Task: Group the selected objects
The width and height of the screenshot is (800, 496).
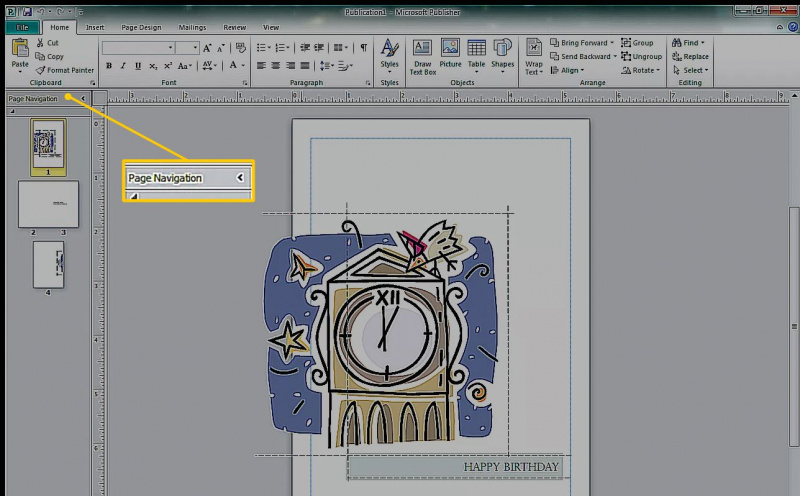Action: (637, 43)
